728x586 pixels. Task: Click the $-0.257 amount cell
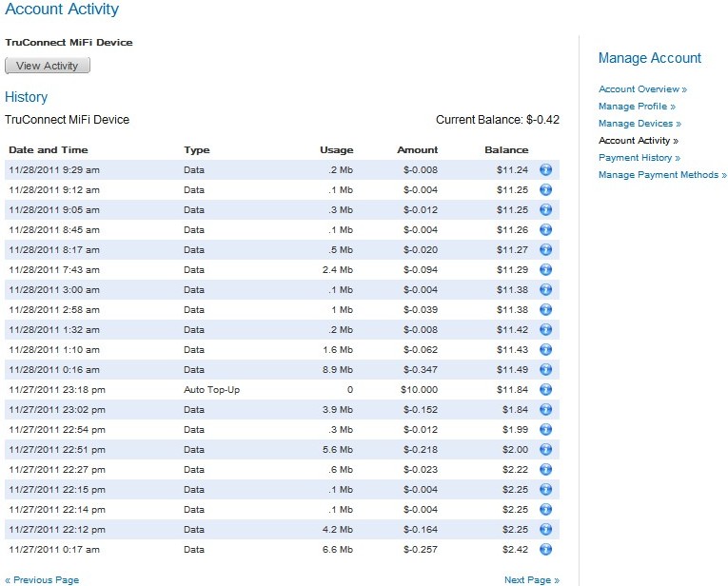pos(421,549)
